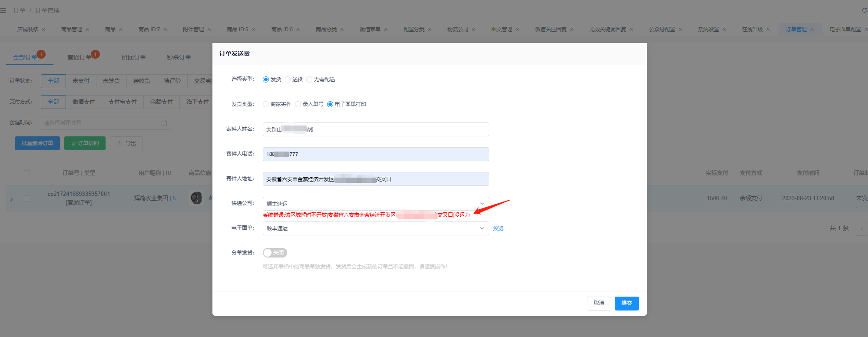868x337 pixels.
Task: Close the 商品 ID:6 tab
Action: 254,30
